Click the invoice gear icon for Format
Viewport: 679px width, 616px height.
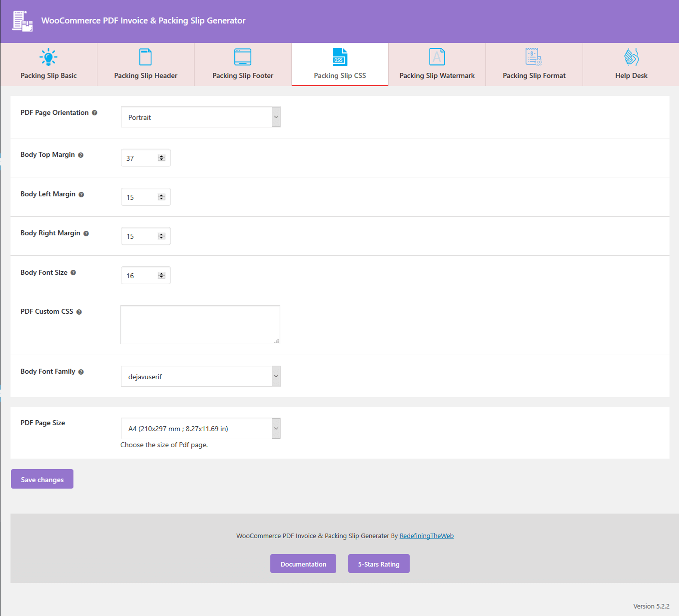[x=534, y=57]
